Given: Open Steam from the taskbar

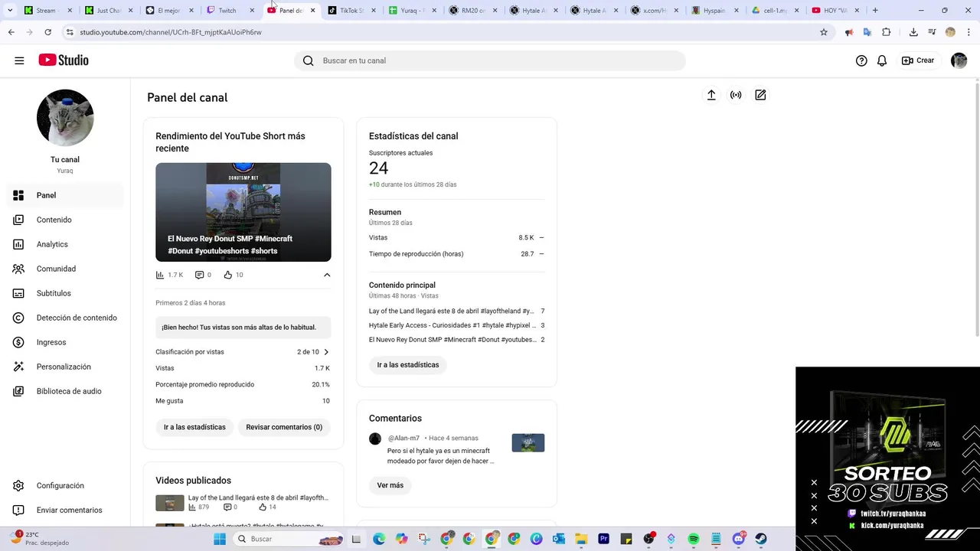Looking at the screenshot, I should coord(761,539).
